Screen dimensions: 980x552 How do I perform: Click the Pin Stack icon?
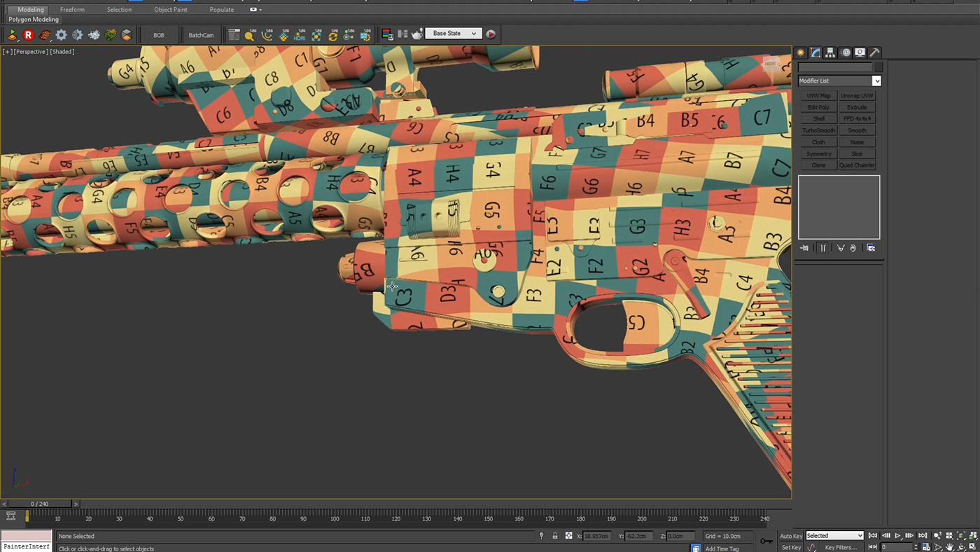coord(804,248)
